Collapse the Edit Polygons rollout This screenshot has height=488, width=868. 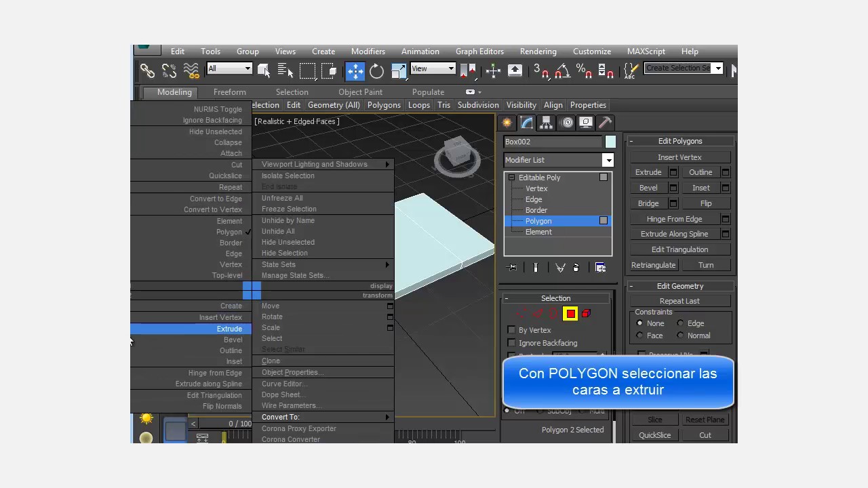coord(679,141)
